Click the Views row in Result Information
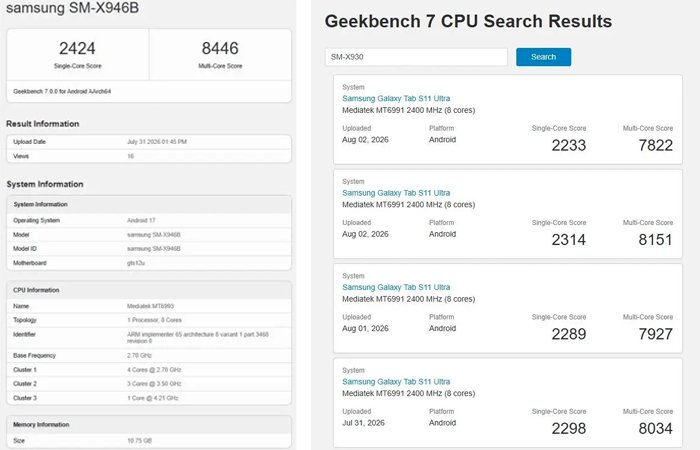Viewport: 700px width, 450px height. [x=149, y=156]
